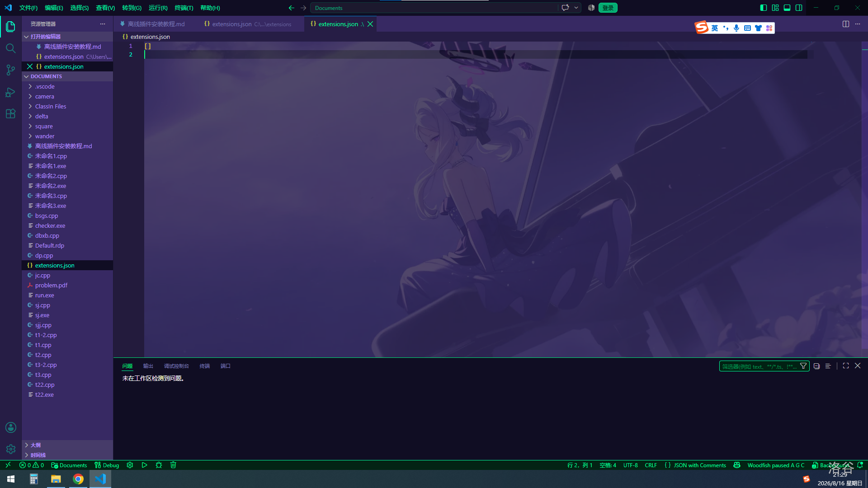Open the 文件(F) menu

point(28,8)
